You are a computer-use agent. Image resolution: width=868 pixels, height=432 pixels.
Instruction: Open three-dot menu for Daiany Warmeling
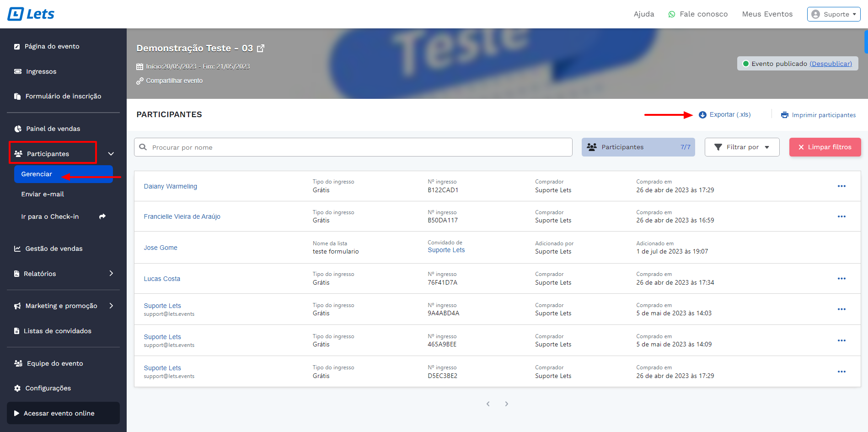841,186
